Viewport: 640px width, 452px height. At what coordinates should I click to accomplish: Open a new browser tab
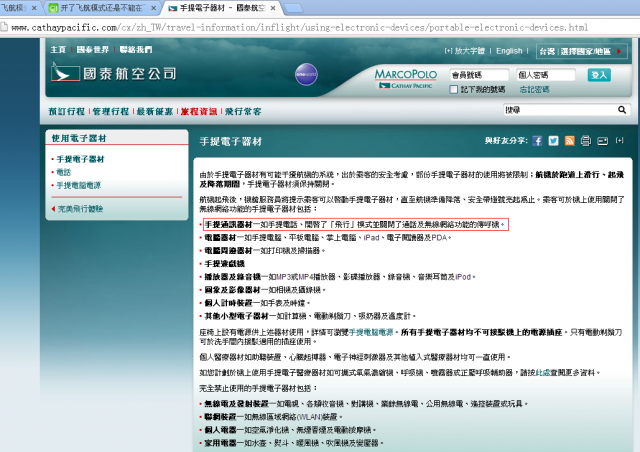coord(293,8)
